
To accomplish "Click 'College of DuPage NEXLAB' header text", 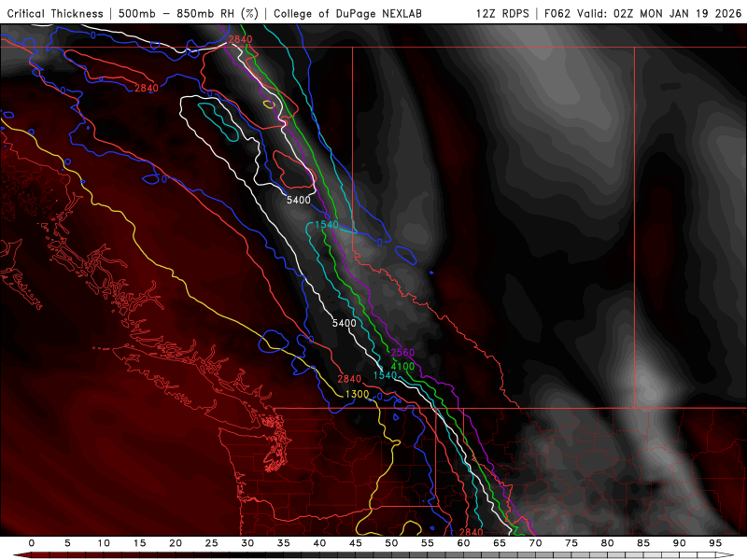I will [x=347, y=13].
